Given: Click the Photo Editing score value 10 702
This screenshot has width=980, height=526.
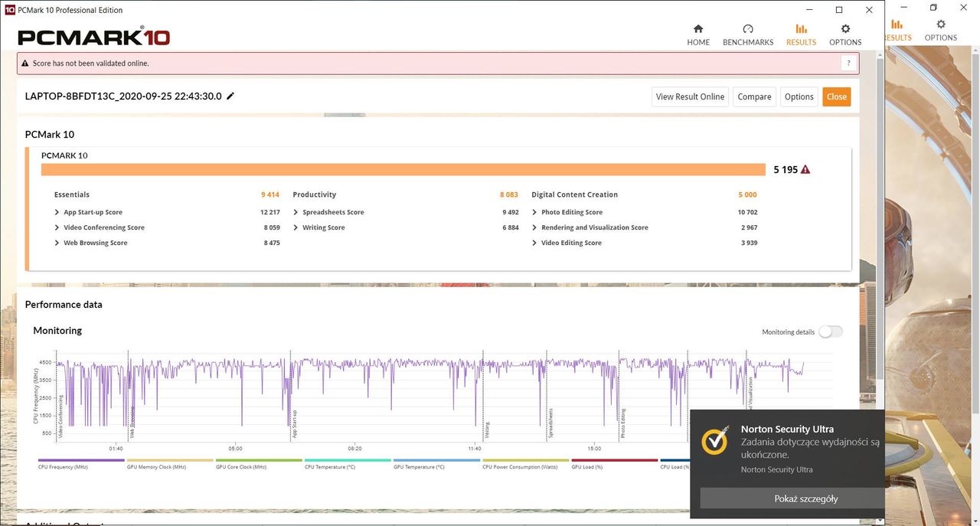Looking at the screenshot, I should (x=747, y=212).
